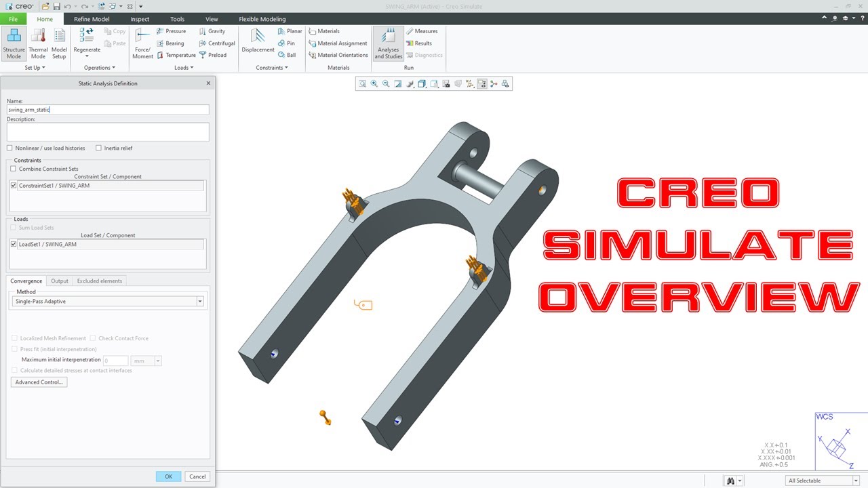Switch to Inspect tab
868x488 pixels.
[140, 19]
